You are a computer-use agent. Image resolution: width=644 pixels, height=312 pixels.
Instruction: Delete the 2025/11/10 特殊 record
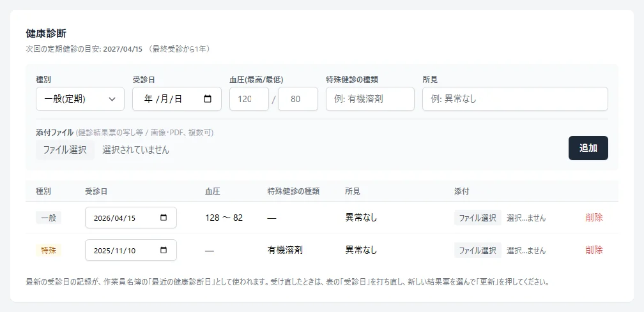(x=594, y=250)
